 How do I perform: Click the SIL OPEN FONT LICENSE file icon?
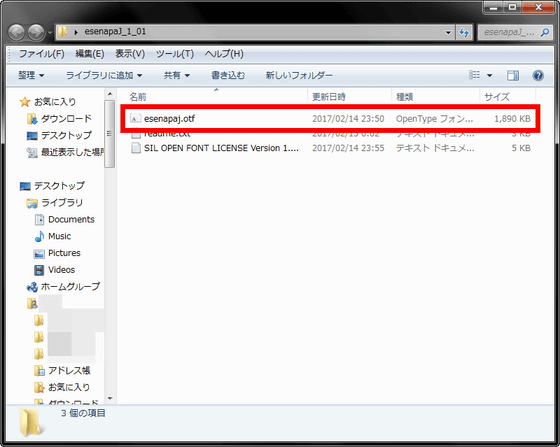tap(136, 148)
